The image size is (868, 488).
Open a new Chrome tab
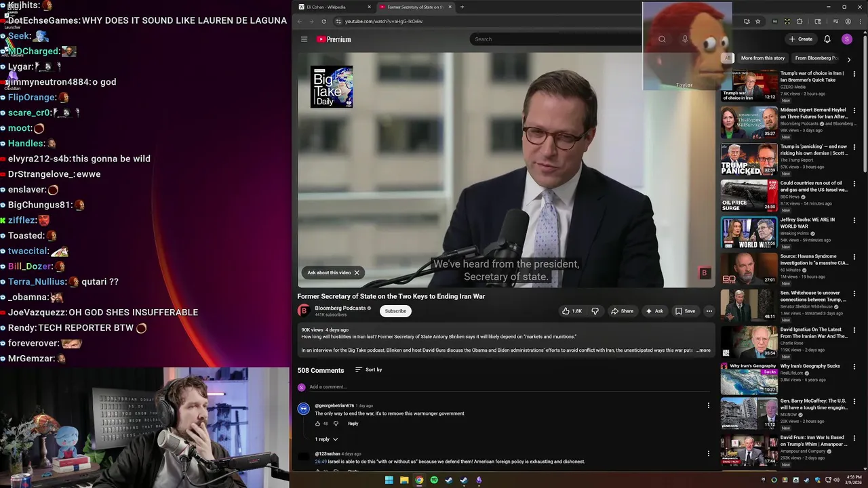(x=462, y=7)
